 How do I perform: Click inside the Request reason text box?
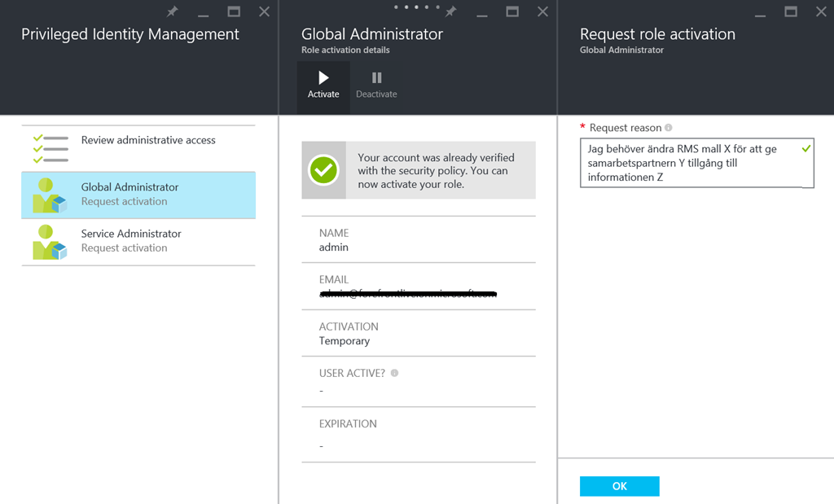pyautogui.click(x=692, y=163)
